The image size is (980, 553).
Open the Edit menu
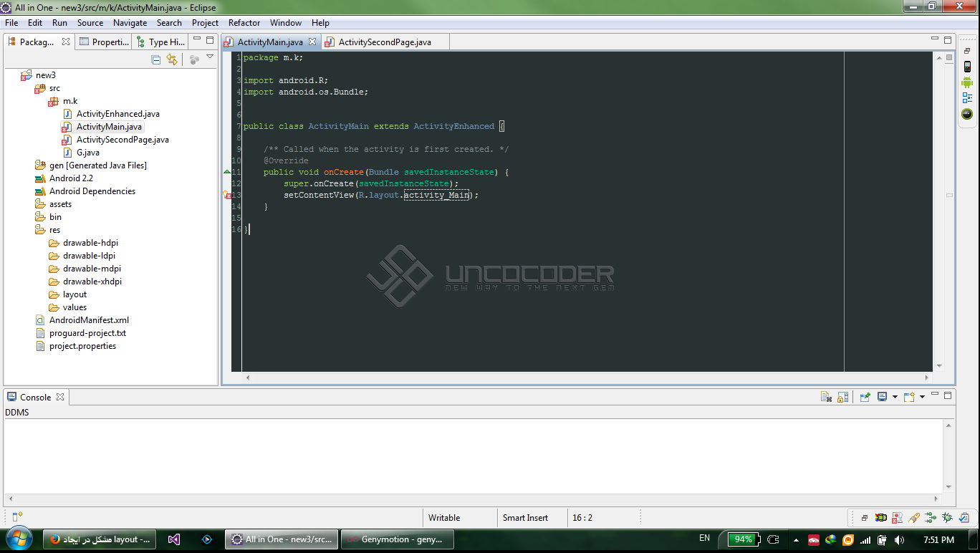pyautogui.click(x=35, y=23)
